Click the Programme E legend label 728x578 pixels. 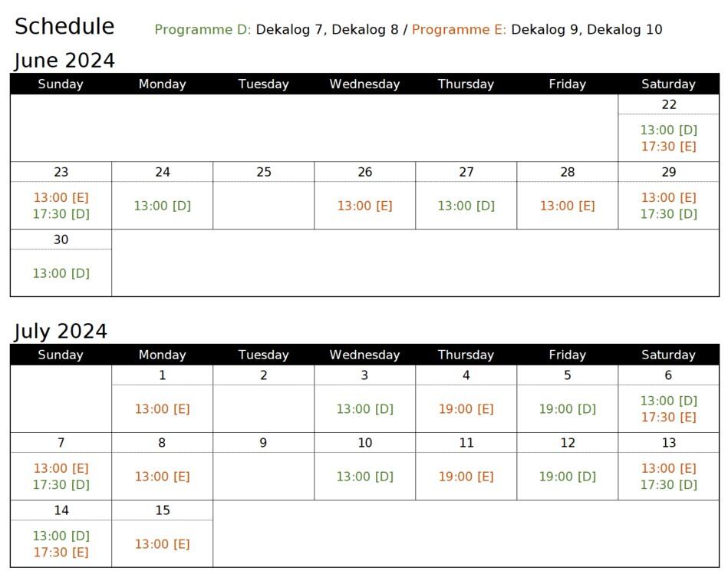coord(459,30)
